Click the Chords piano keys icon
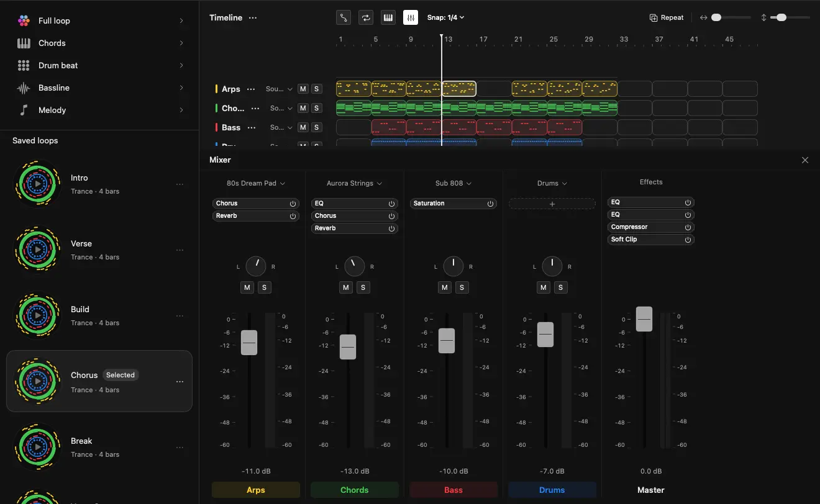The width and height of the screenshot is (820, 504). [24, 43]
